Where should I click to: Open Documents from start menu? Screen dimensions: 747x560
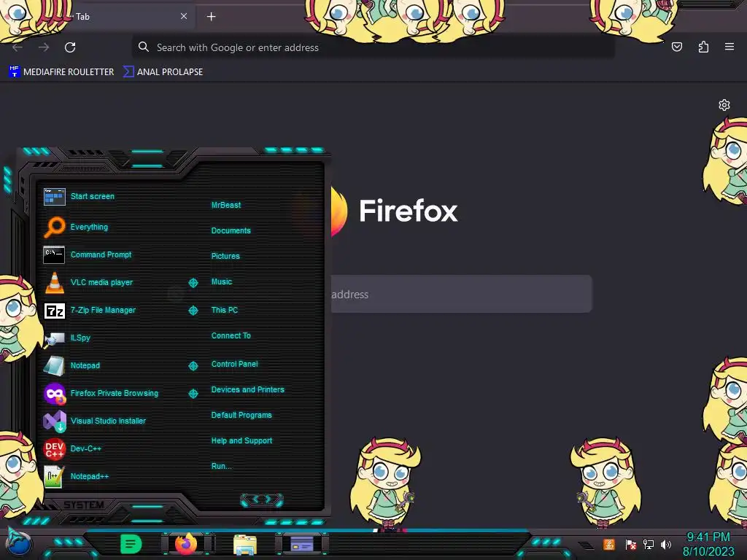tap(231, 230)
